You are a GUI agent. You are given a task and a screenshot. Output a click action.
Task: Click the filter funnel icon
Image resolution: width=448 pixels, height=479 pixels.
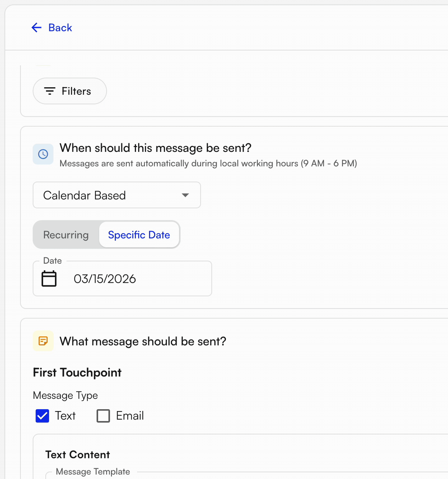(x=50, y=91)
